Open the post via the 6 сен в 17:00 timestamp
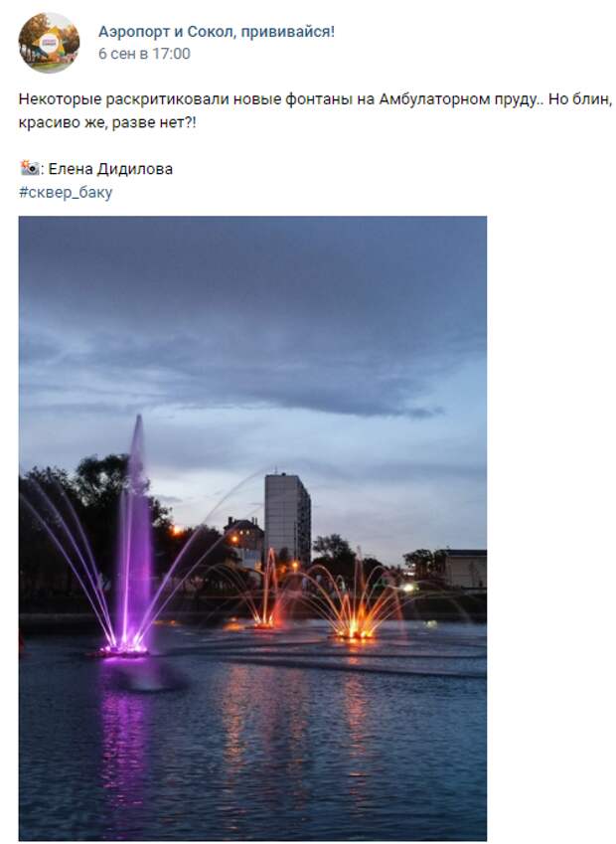Viewport: 616px width, 844px height. coord(144,54)
